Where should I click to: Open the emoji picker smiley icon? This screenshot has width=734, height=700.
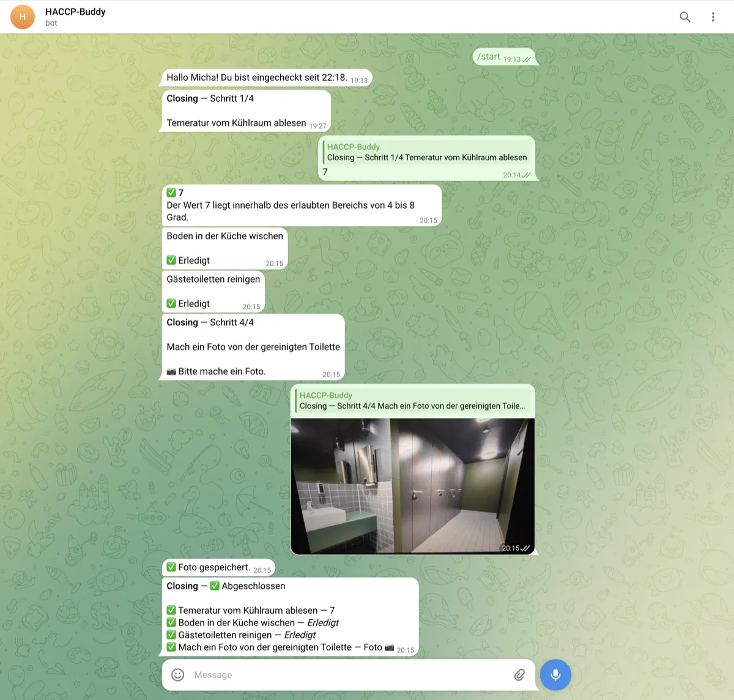pos(177,674)
